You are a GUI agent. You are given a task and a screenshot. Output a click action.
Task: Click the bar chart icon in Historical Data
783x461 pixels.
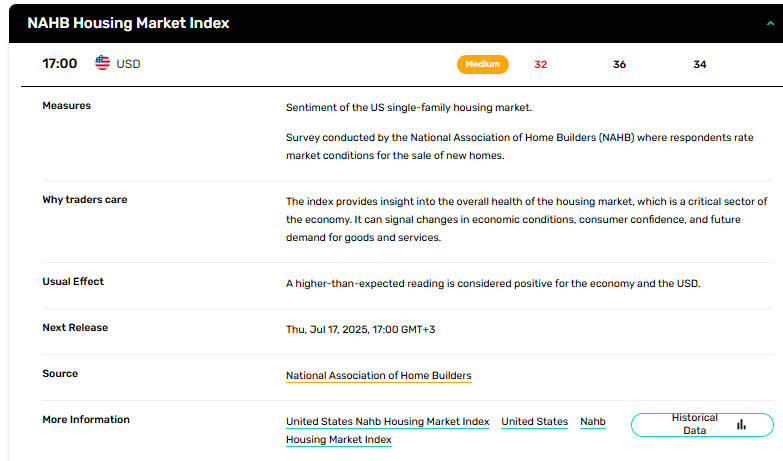[742, 425]
